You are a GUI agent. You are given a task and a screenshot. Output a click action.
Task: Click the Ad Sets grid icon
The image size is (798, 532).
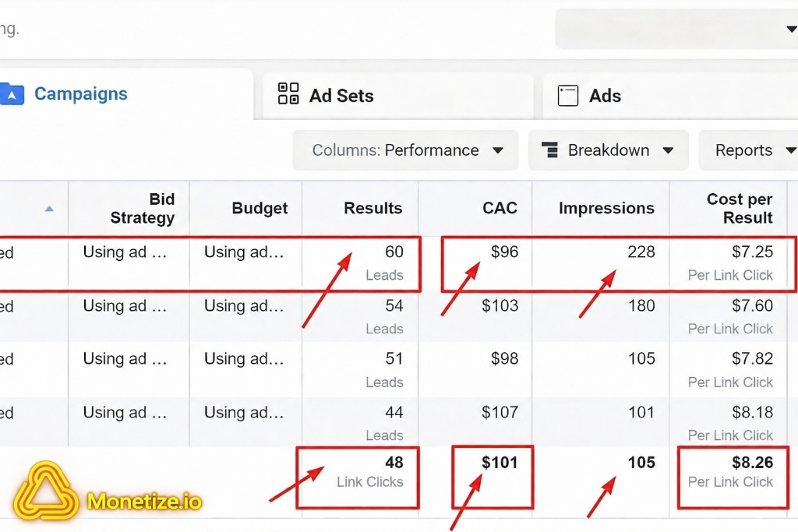click(288, 93)
